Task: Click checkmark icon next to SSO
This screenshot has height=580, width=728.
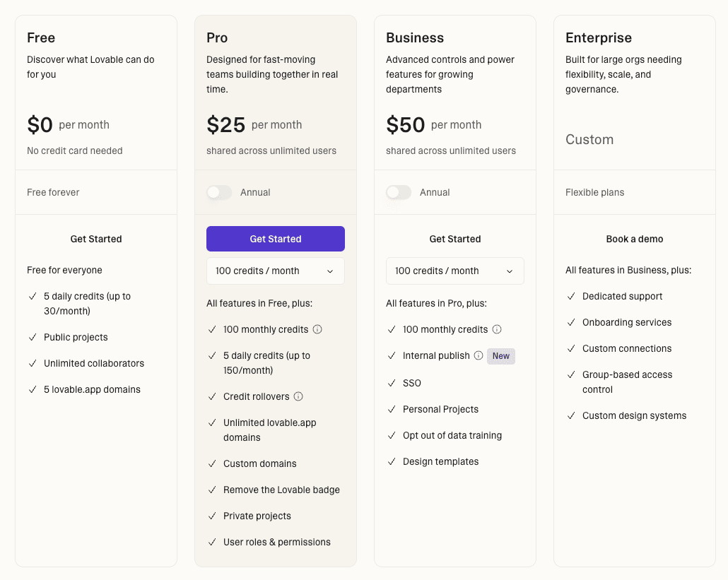Action: click(392, 383)
